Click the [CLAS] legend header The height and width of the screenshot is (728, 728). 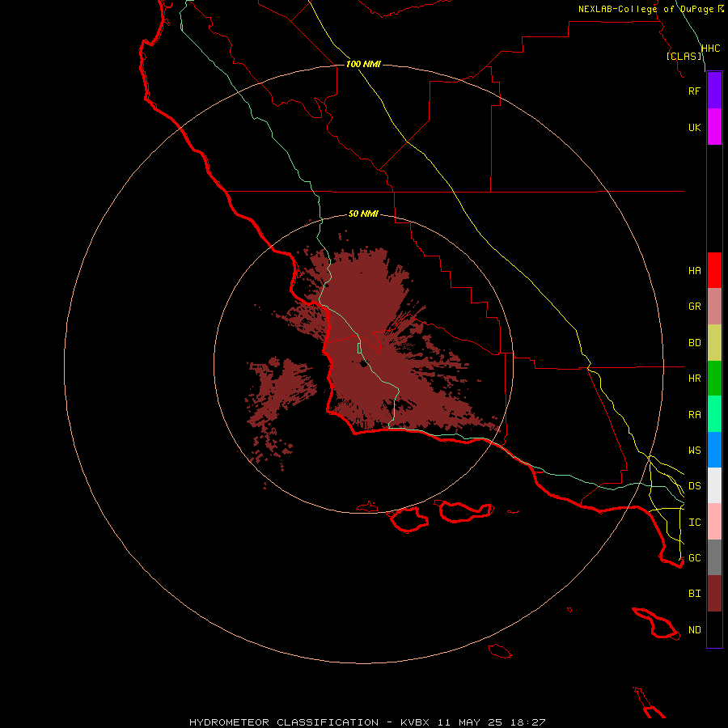[x=684, y=56]
